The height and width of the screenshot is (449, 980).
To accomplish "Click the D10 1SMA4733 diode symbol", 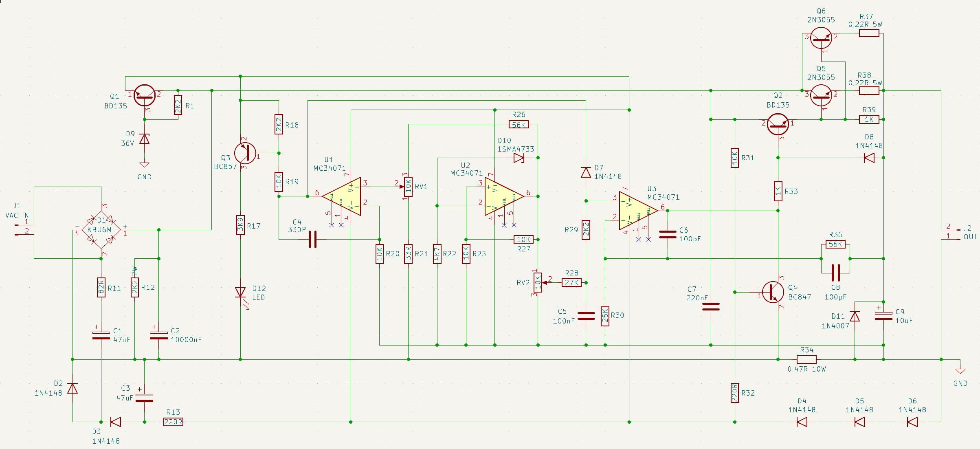I will 519,158.
